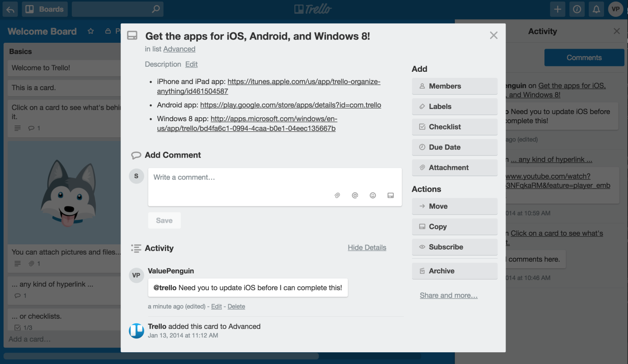Add an Attachment to the card

pos(455,168)
